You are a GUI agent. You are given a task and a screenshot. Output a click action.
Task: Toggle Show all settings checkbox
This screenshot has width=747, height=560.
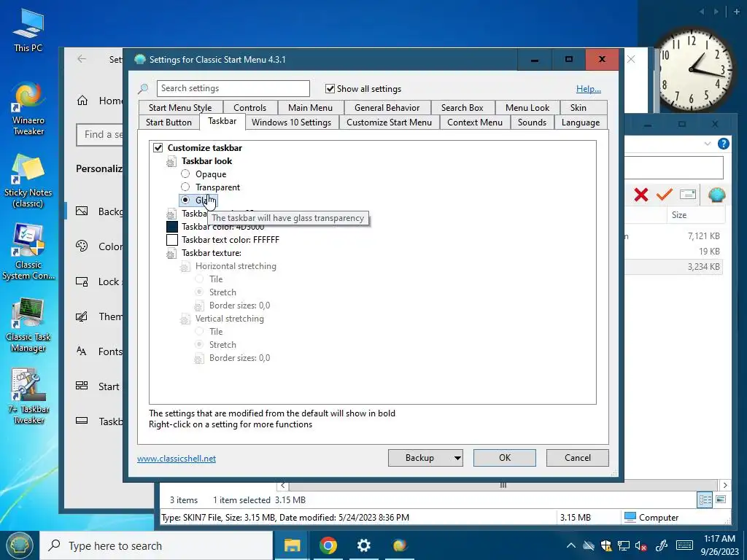tap(330, 88)
